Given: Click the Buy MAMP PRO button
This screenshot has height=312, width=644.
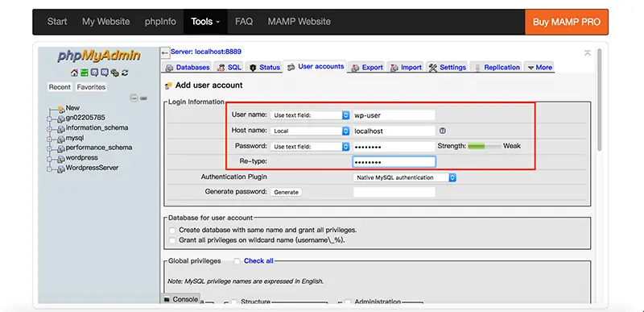Looking at the screenshot, I should [x=567, y=22].
